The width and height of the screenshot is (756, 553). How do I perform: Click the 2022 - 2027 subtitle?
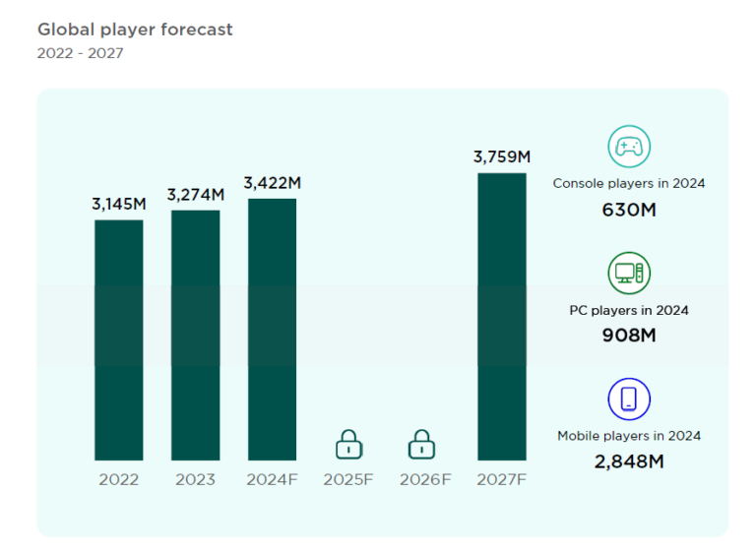click(80, 53)
